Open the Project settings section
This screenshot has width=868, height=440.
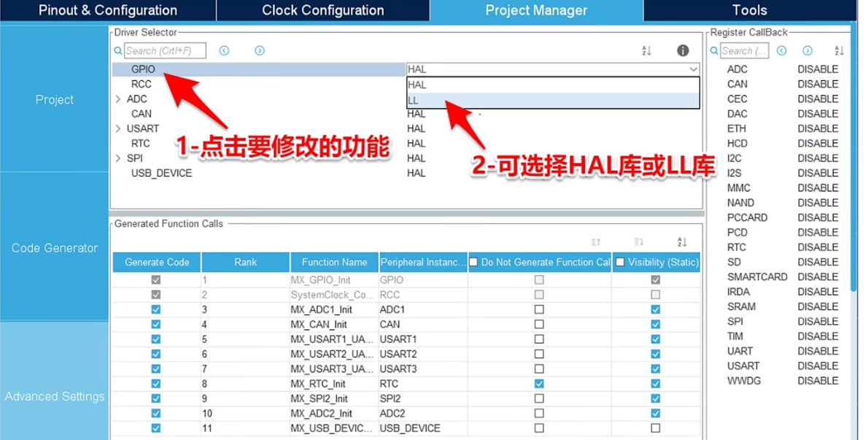[55, 100]
